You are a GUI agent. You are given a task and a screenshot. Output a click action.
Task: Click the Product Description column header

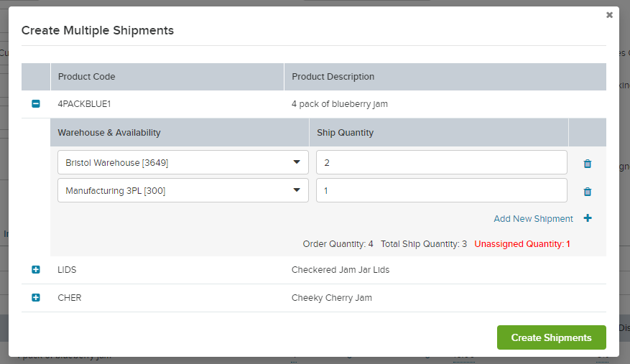333,77
